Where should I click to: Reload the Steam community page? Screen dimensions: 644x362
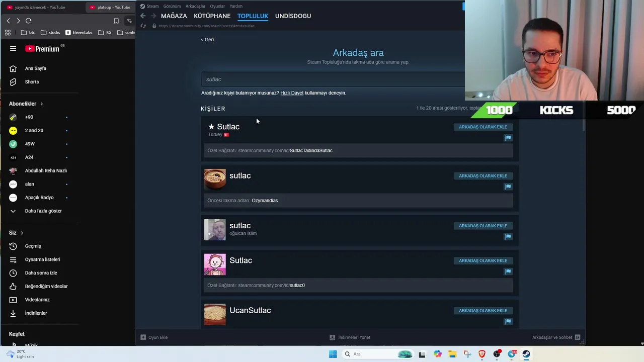point(143,26)
